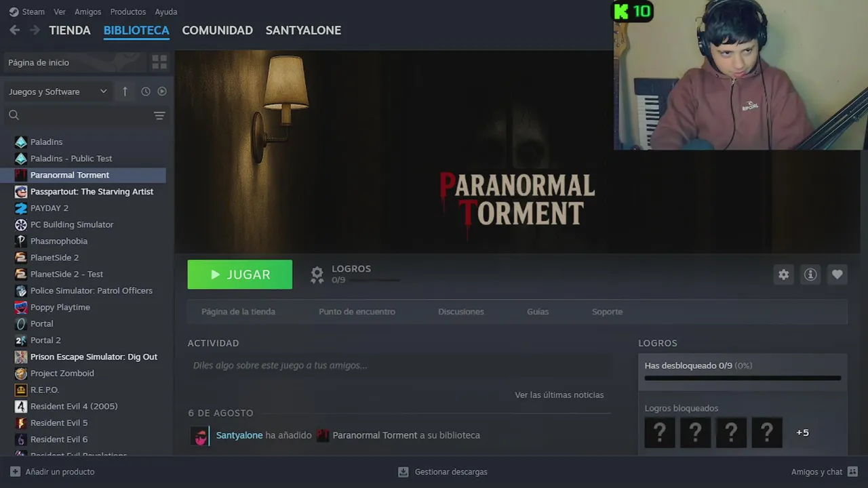This screenshot has width=868, height=488.
Task: Open the Amigos menu
Action: [88, 12]
